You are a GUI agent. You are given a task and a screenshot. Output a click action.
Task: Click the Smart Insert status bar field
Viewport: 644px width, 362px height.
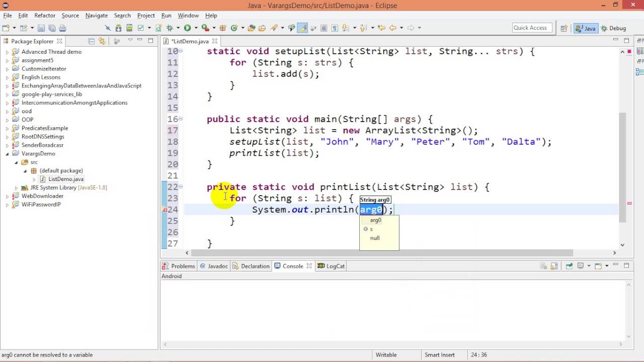tap(440, 355)
